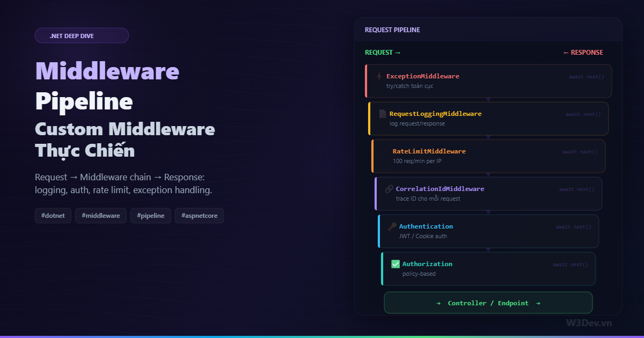
Task: Click the arrow icon inside Controller / Endpoint
Action: pyautogui.click(x=439, y=303)
